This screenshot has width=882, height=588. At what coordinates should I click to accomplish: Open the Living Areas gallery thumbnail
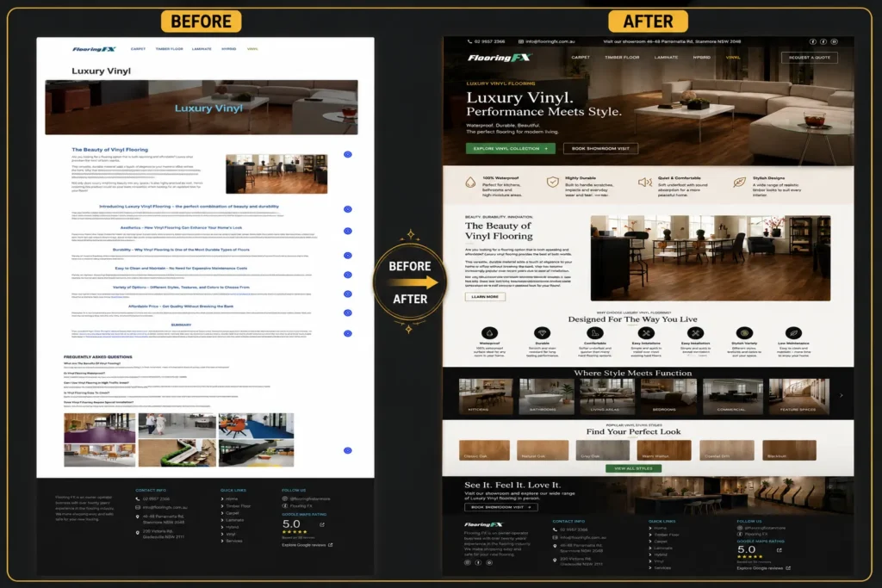click(x=606, y=396)
